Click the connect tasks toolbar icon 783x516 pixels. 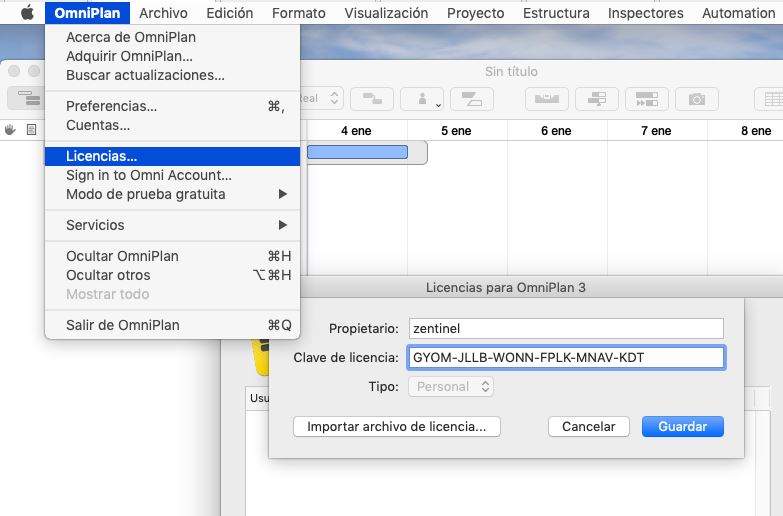tap(372, 98)
